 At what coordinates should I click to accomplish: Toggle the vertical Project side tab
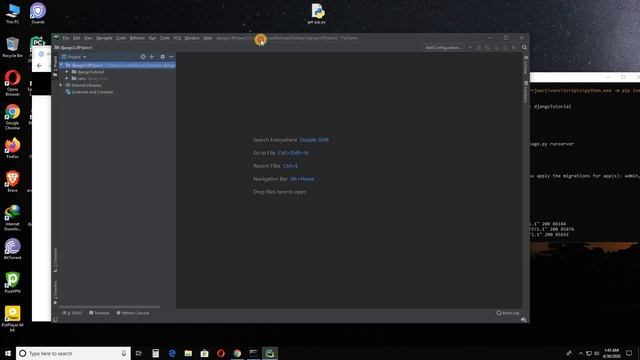(x=56, y=66)
